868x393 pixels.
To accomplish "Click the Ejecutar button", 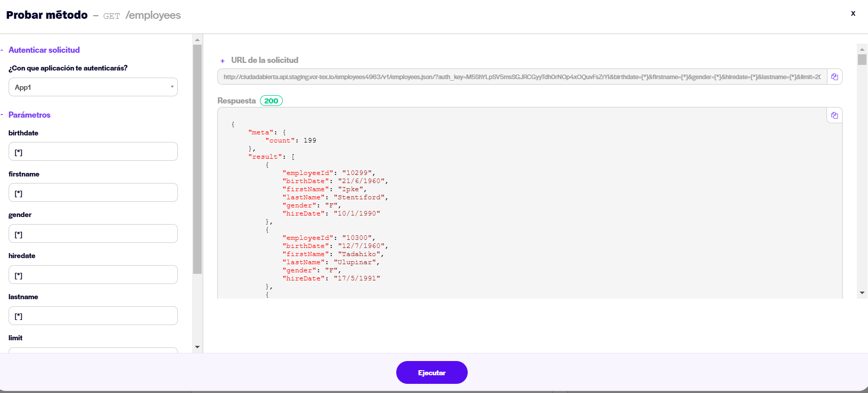I will point(432,373).
